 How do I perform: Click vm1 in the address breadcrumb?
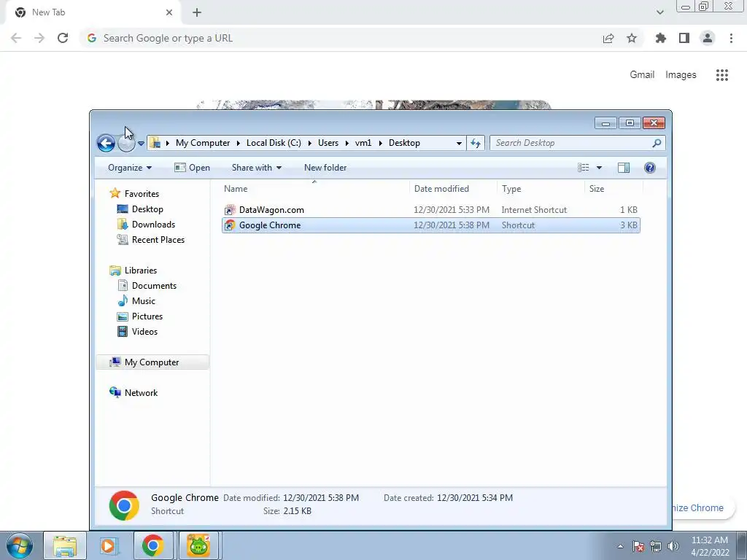pyautogui.click(x=363, y=143)
